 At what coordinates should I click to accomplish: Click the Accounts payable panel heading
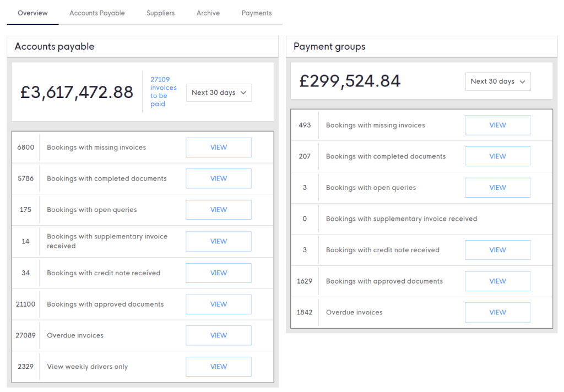(55, 46)
